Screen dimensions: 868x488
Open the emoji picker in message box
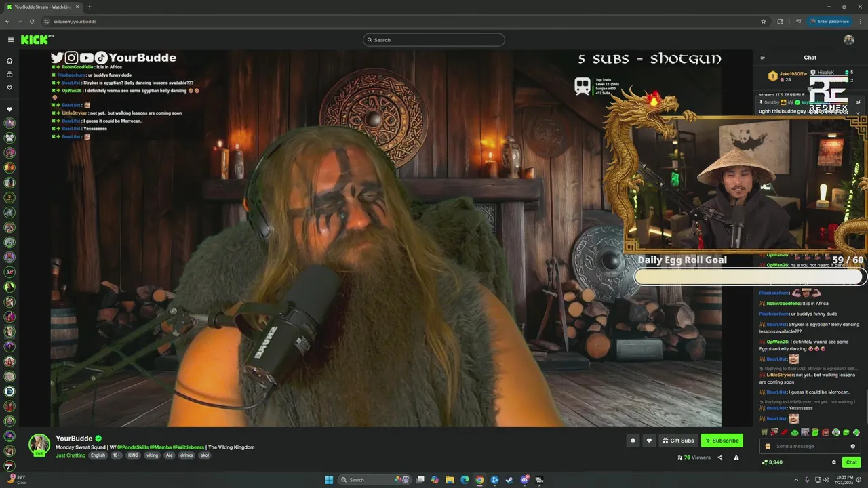point(853,446)
